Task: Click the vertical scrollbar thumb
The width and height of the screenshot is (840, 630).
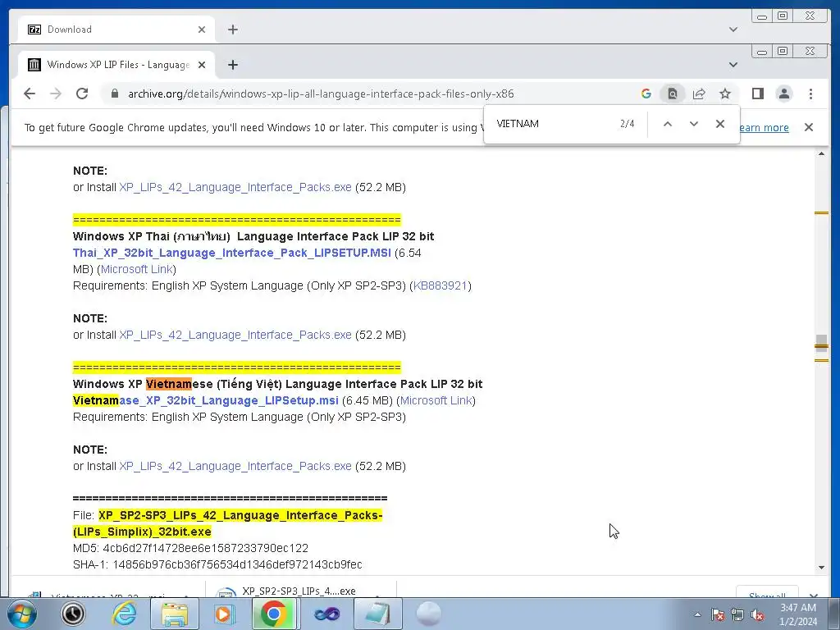Action: click(821, 343)
